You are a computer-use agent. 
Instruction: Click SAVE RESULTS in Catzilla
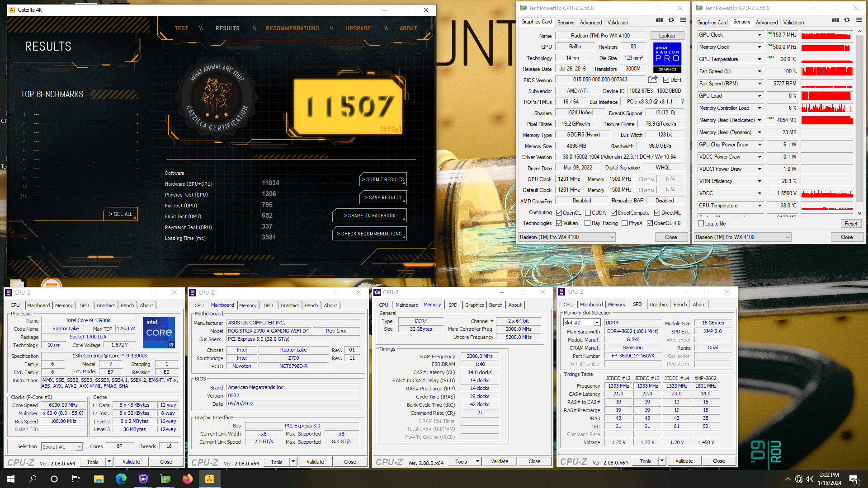pyautogui.click(x=383, y=197)
